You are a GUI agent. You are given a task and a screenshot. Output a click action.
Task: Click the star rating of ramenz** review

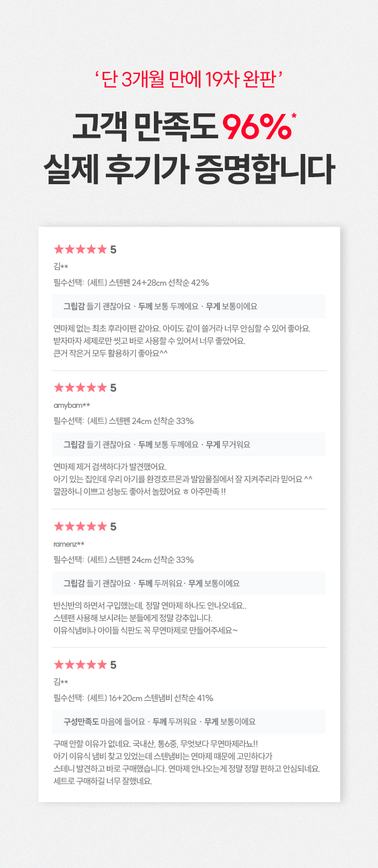85,527
